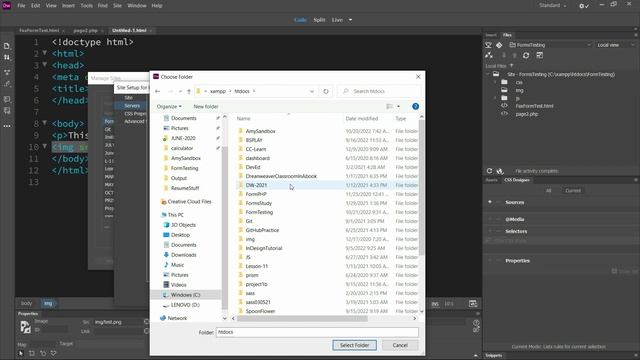Click the three-dots more tools icon
Screen dimensions: 640x360
click(x=7, y=126)
